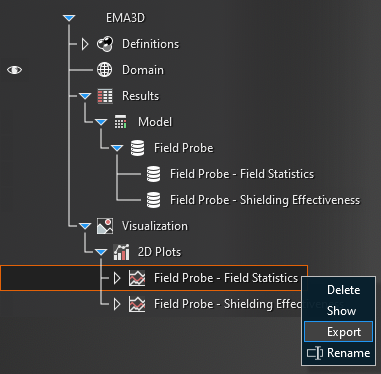The height and width of the screenshot is (374, 381).
Task: Click the Field Probe database icon
Action: [137, 148]
